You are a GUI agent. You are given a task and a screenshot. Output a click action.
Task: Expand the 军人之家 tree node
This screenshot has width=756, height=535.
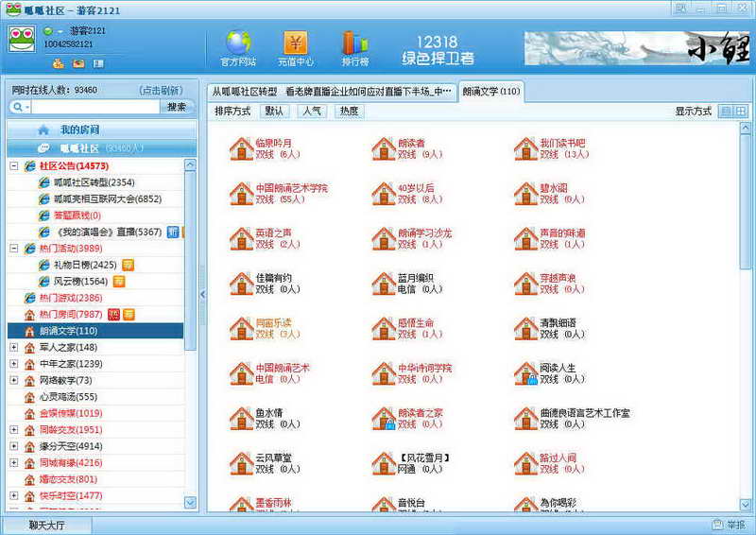(14, 348)
